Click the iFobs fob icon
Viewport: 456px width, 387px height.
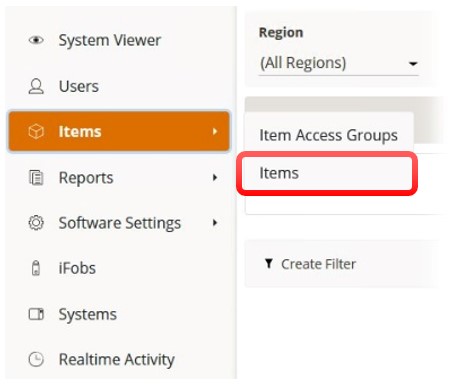36,268
